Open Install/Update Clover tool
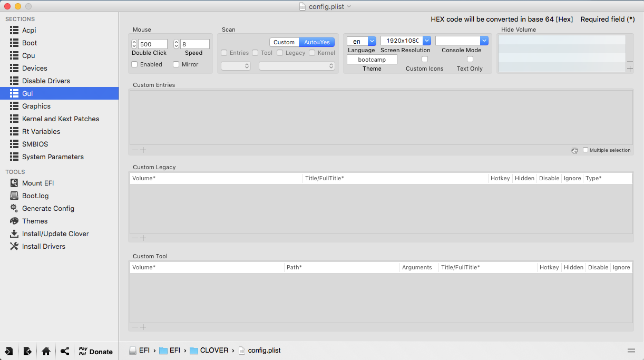 click(59, 233)
